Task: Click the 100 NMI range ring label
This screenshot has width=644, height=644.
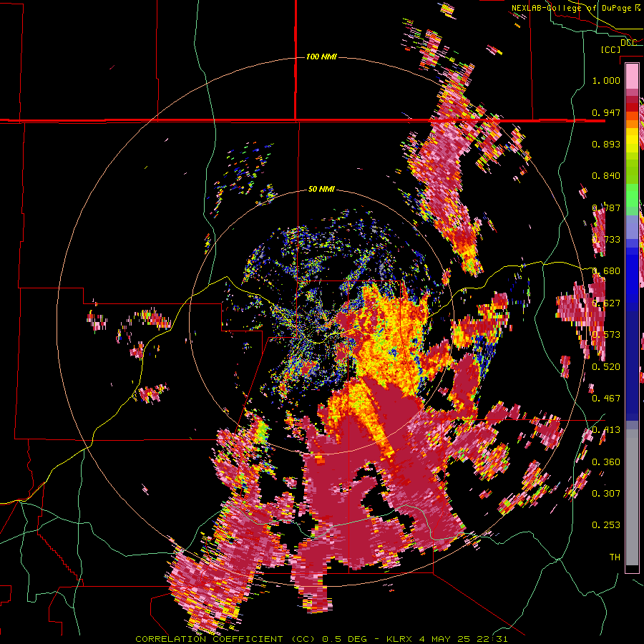Action: click(x=321, y=57)
